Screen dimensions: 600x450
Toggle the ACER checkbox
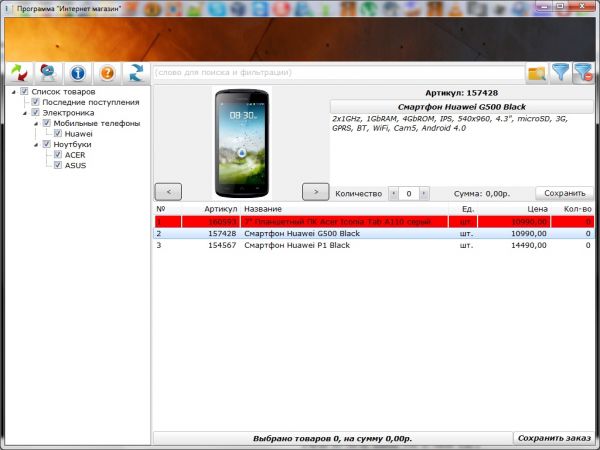point(57,155)
